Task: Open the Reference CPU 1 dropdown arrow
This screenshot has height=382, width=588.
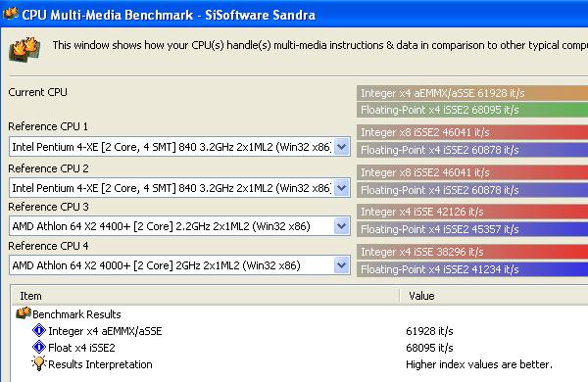Action: point(342,147)
